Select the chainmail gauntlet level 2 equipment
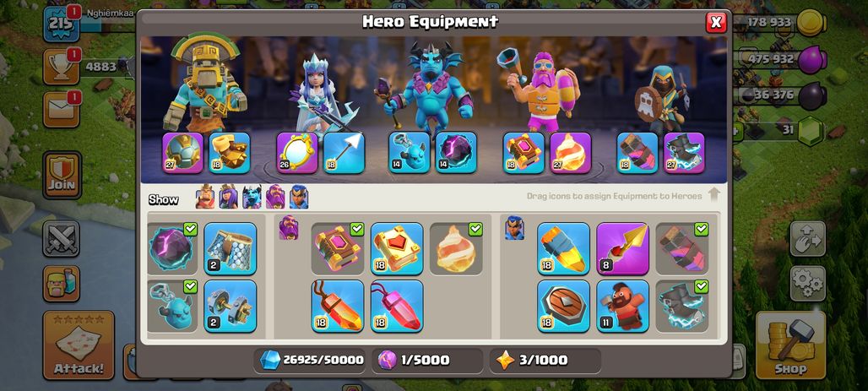This screenshot has width=868, height=391. pyautogui.click(x=231, y=248)
